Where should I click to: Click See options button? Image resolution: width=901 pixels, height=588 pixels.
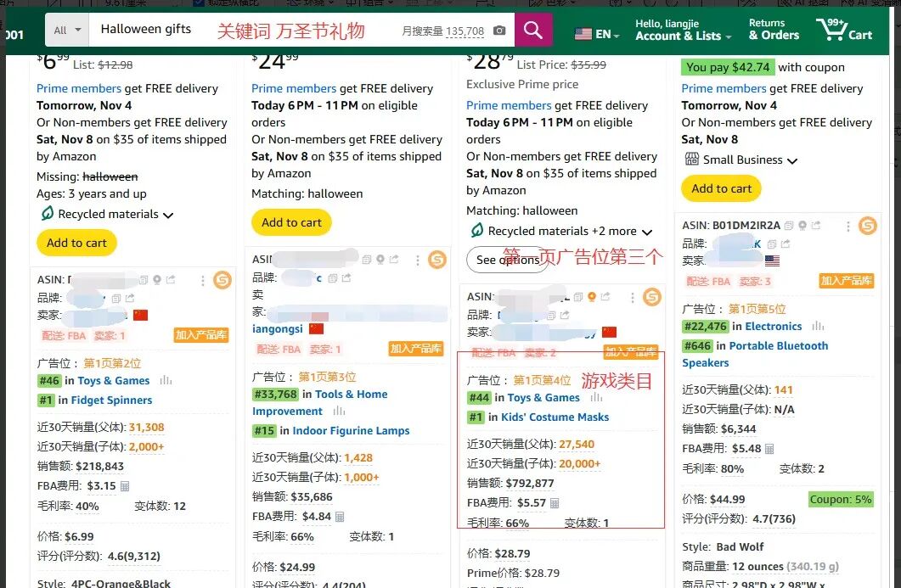point(507,260)
